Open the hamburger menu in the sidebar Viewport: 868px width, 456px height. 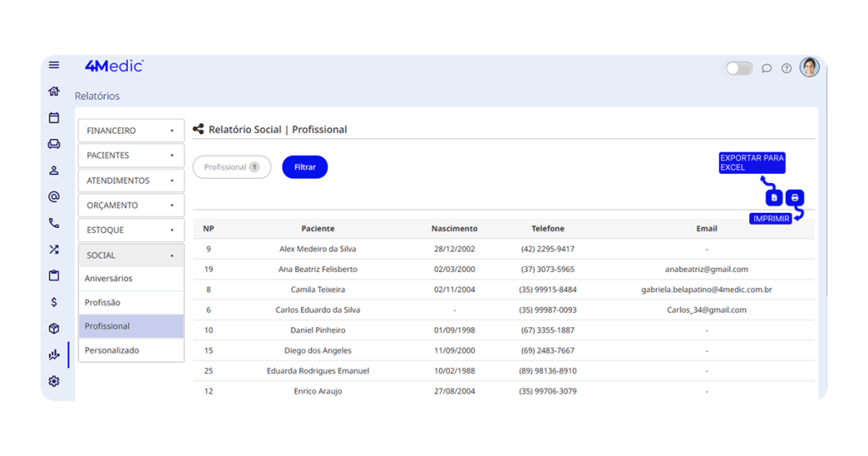[54, 65]
